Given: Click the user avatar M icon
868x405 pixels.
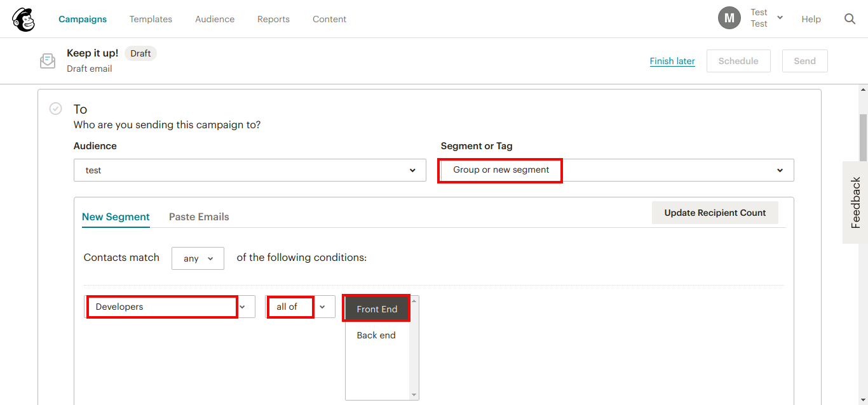Looking at the screenshot, I should coord(729,18).
